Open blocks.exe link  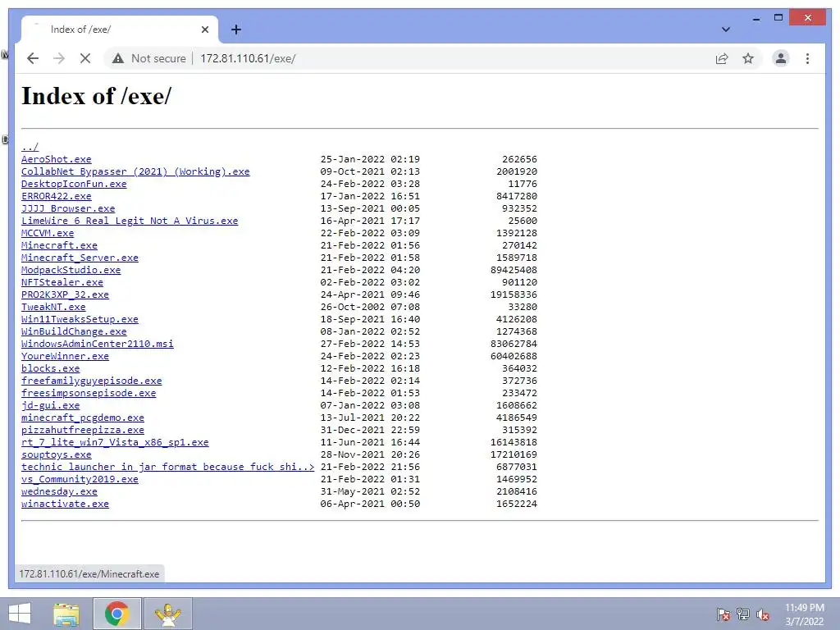(x=50, y=368)
